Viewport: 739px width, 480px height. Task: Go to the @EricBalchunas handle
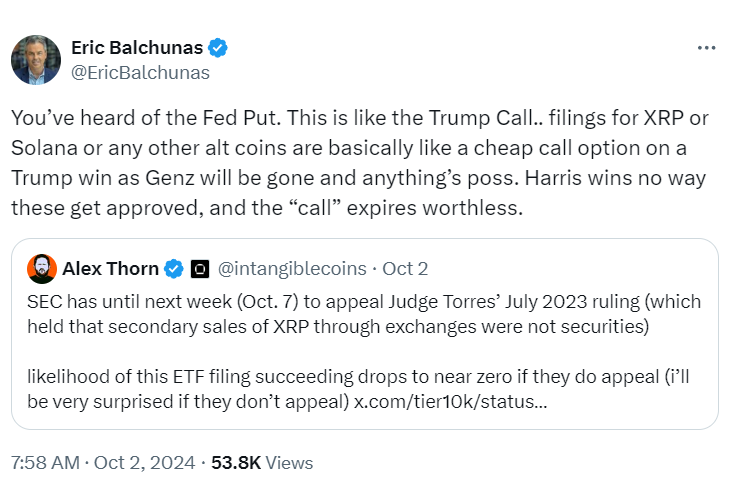(x=141, y=72)
